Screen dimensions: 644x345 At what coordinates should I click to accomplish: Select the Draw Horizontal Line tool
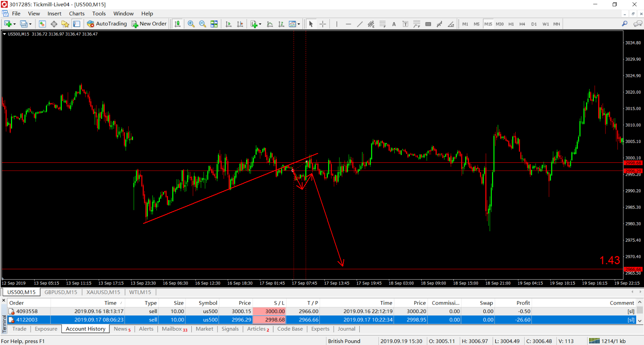pyautogui.click(x=348, y=24)
